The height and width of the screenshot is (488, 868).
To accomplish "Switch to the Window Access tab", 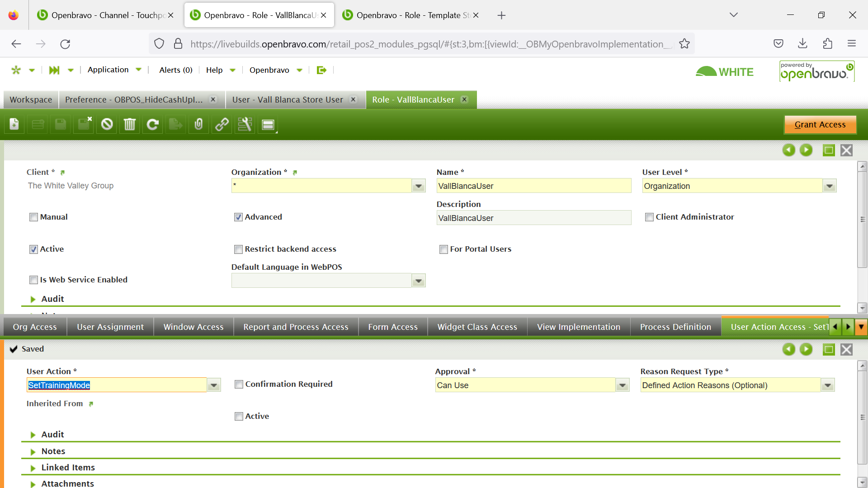I will pyautogui.click(x=193, y=327).
